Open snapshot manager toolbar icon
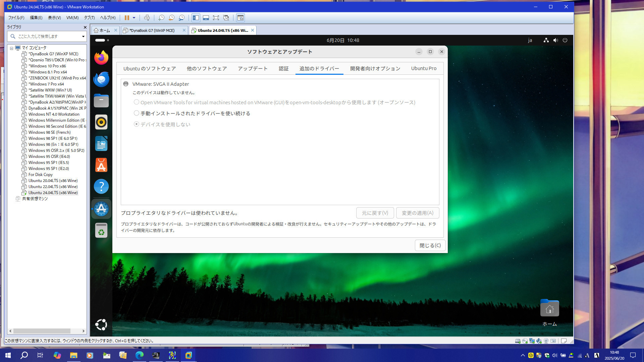 coord(181,18)
